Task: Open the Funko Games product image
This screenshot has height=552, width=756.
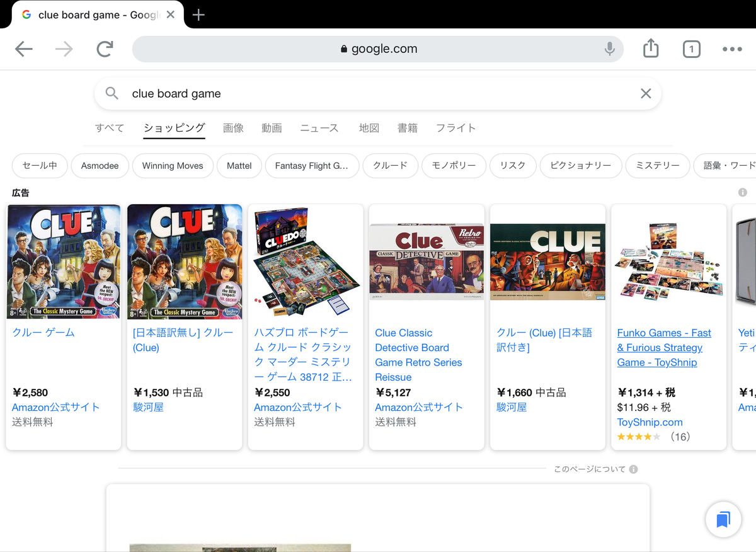Action: (668, 262)
